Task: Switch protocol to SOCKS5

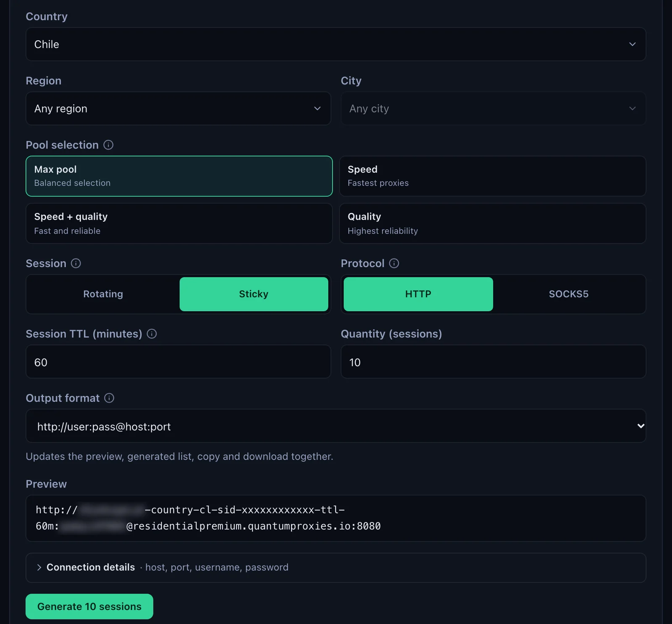Action: pos(569,294)
